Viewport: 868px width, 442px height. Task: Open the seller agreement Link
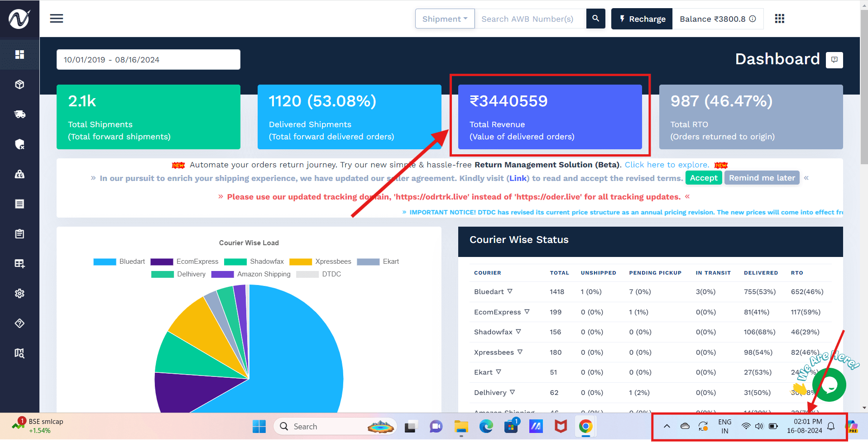point(518,178)
